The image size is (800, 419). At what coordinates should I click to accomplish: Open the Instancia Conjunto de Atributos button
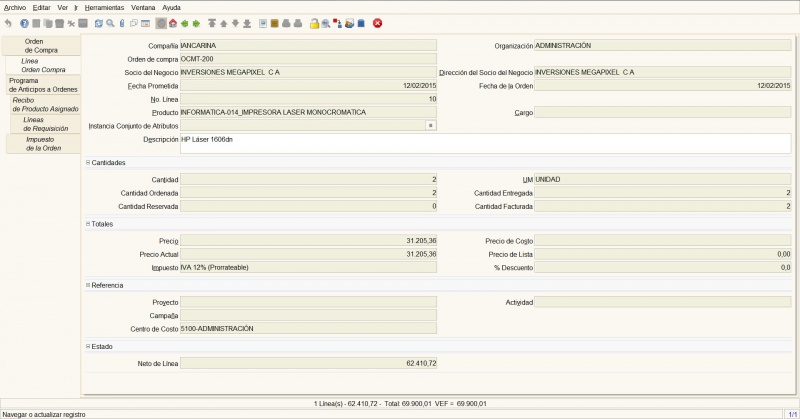point(431,126)
